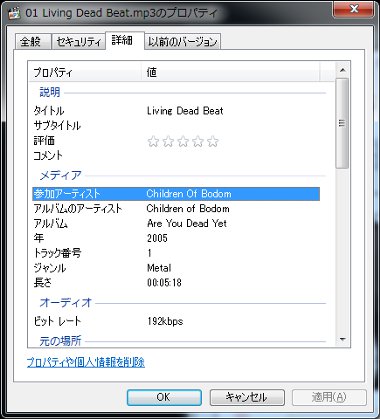Open the 以前のバージョン tab
Viewport: 380px width, 419px height.
pos(182,42)
